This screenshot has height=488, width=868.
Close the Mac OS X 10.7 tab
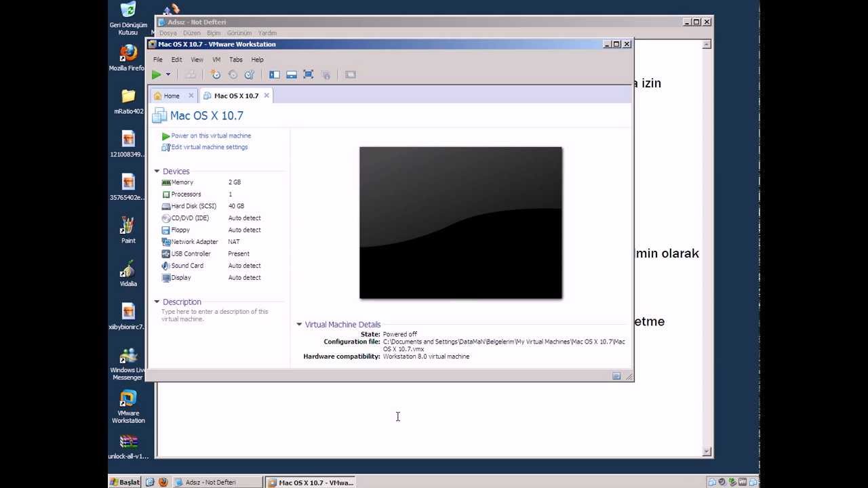tap(267, 96)
